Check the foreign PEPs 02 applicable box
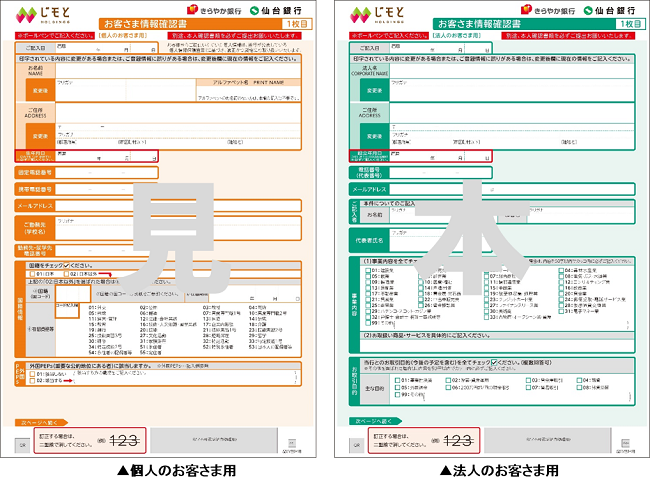 point(32,380)
